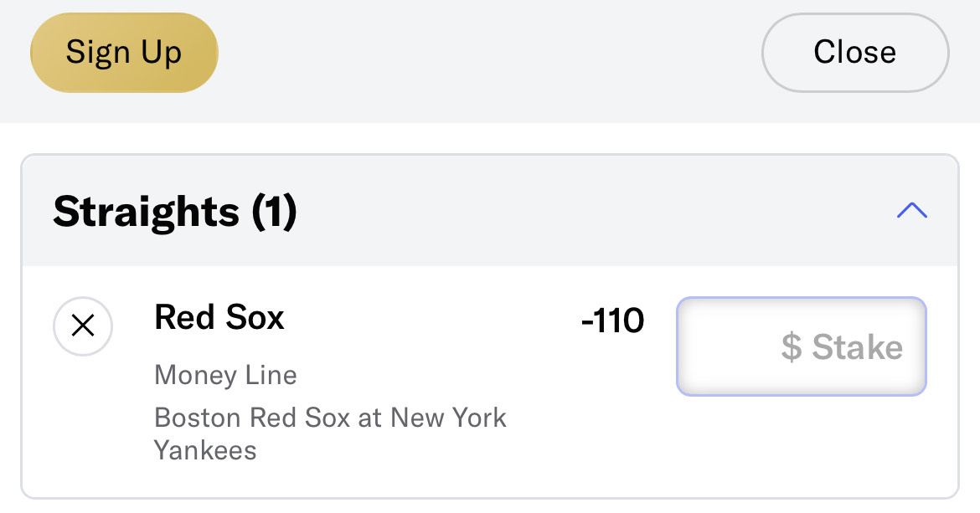Viewport: 980px width, 513px height.
Task: Click the Straights (1) heading
Action: click(175, 212)
